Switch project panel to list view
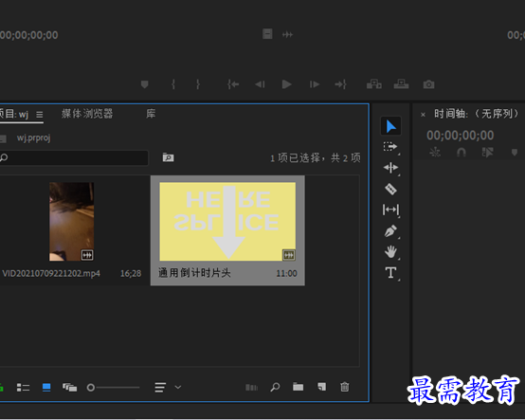The image size is (525, 420). [23, 388]
